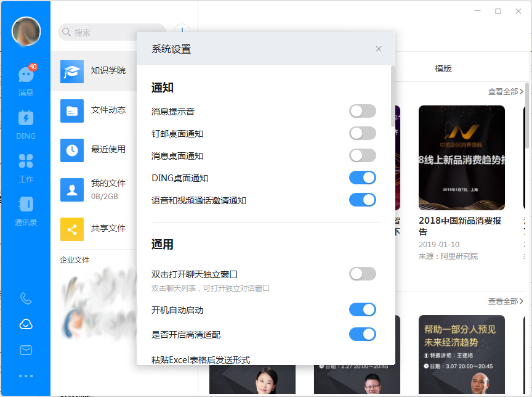Enable 消息提示音 message sound
Image resolution: width=532 pixels, height=397 pixels.
tap(363, 111)
